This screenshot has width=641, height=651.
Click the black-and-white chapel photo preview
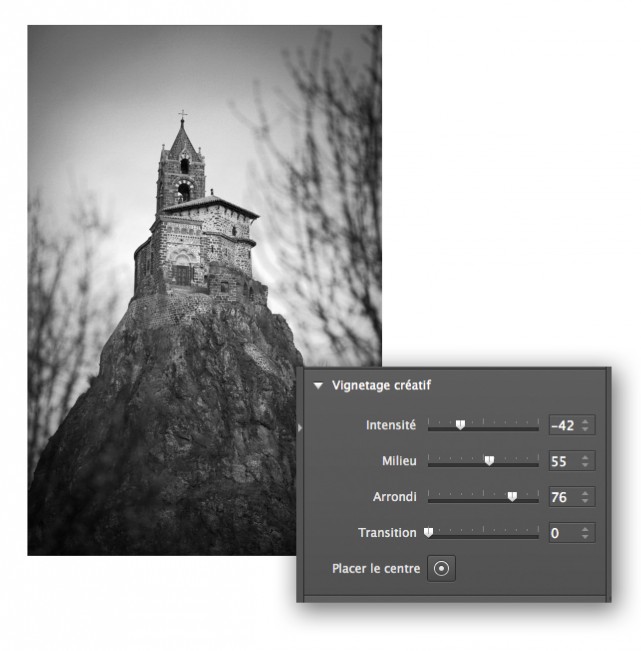(204, 290)
